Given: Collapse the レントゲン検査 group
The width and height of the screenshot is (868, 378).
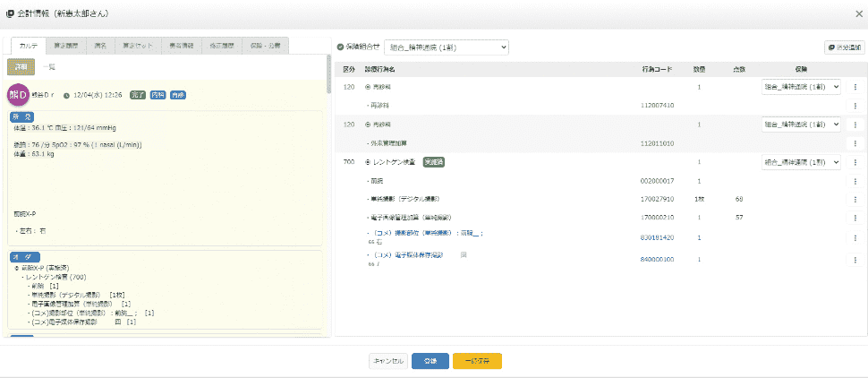Looking at the screenshot, I should (368, 163).
